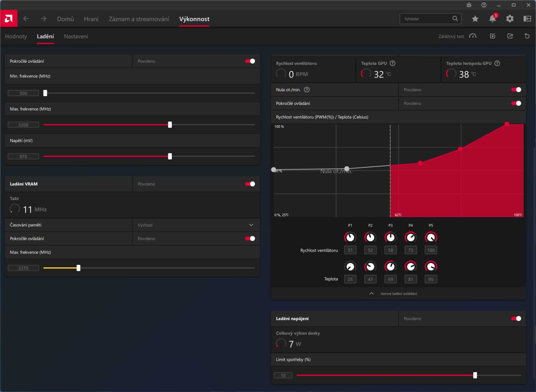Click the search magnifier icon

(x=455, y=19)
